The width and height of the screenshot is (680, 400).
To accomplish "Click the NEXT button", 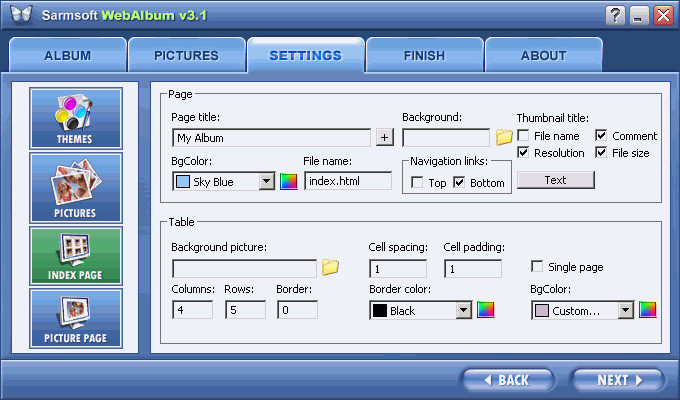I will pos(618,380).
